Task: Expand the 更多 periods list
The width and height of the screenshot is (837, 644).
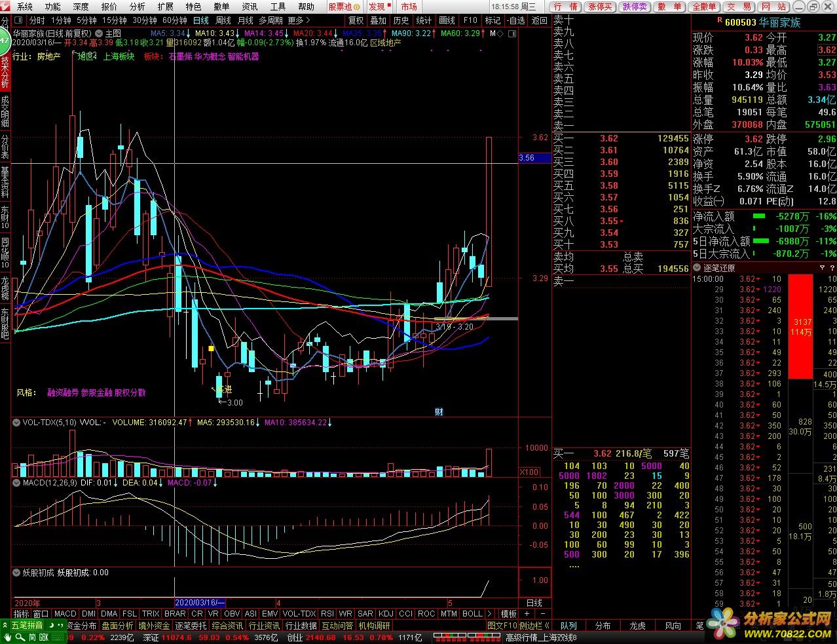Action: (299, 20)
